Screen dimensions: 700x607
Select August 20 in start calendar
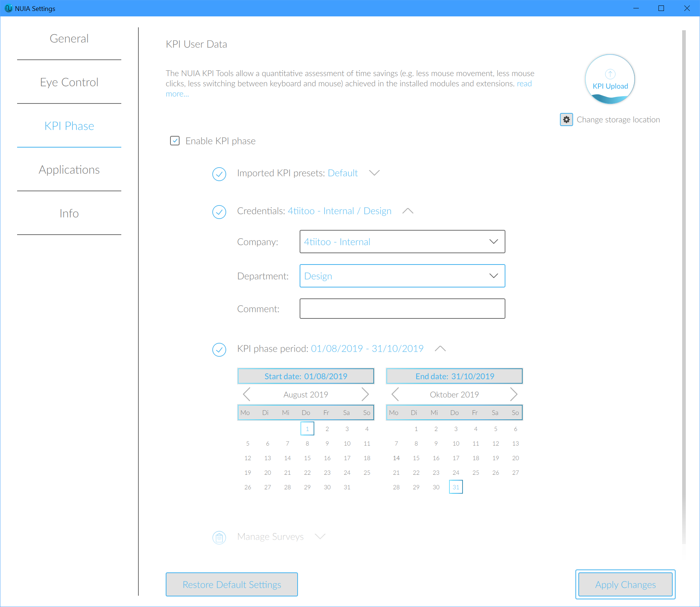(x=268, y=473)
